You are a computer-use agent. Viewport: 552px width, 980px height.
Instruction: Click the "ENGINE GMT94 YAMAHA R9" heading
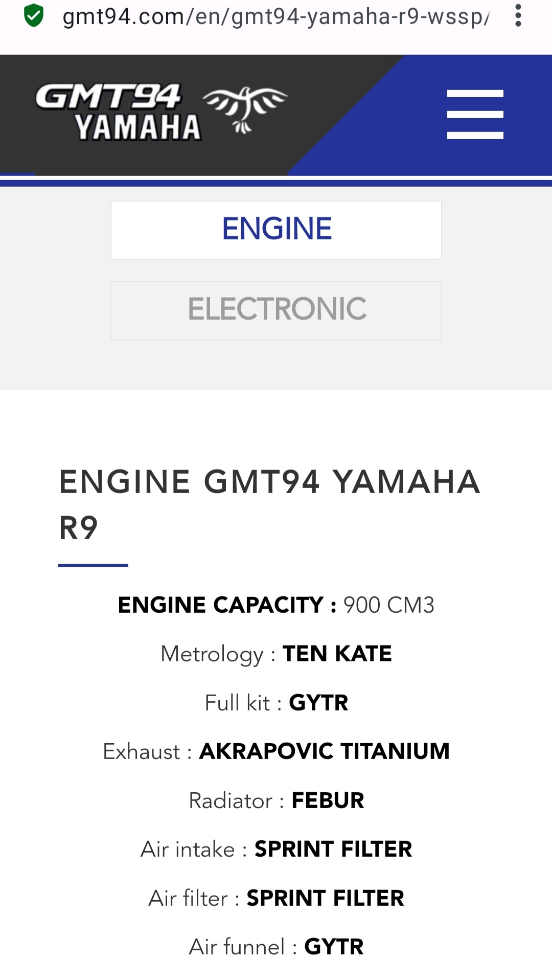click(x=270, y=504)
